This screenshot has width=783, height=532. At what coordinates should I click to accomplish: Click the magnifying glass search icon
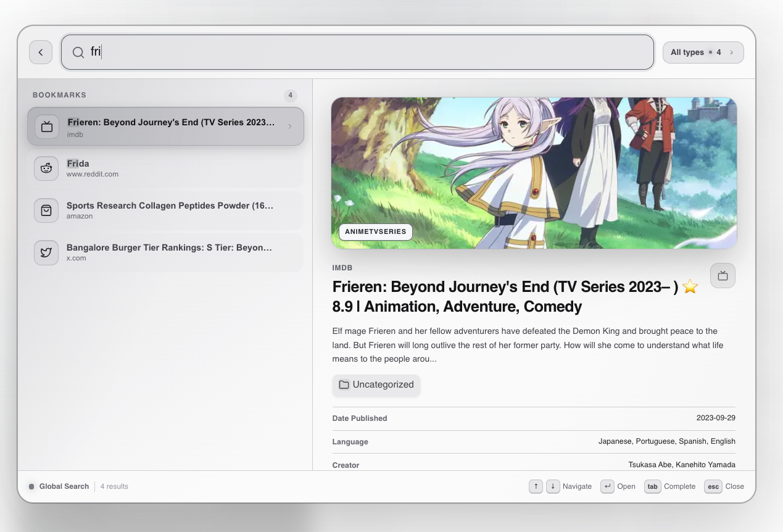coord(78,52)
